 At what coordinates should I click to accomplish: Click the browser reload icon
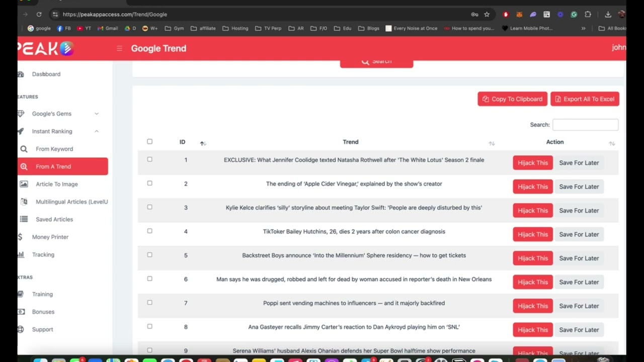39,15
